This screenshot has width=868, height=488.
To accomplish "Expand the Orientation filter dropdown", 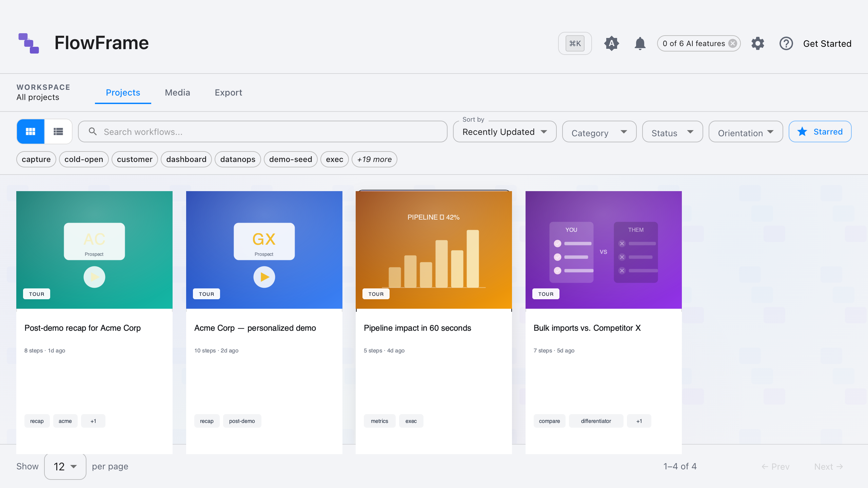I will 746,131.
